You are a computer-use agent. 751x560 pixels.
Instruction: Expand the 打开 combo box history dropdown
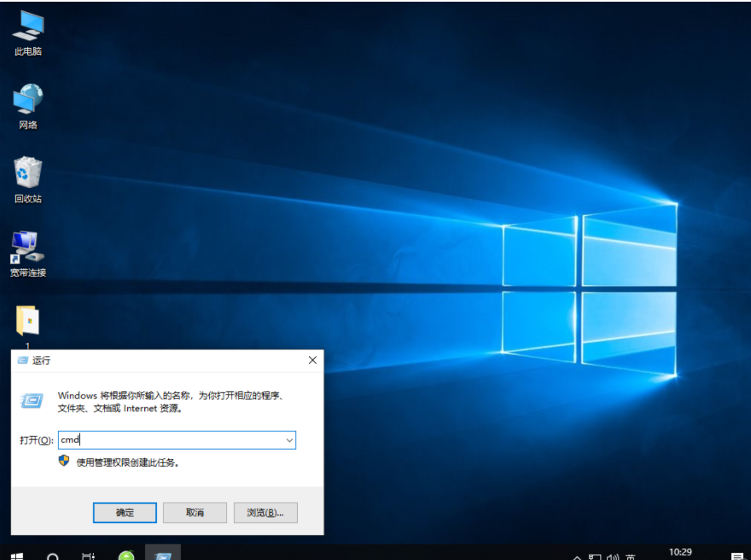[x=289, y=440]
